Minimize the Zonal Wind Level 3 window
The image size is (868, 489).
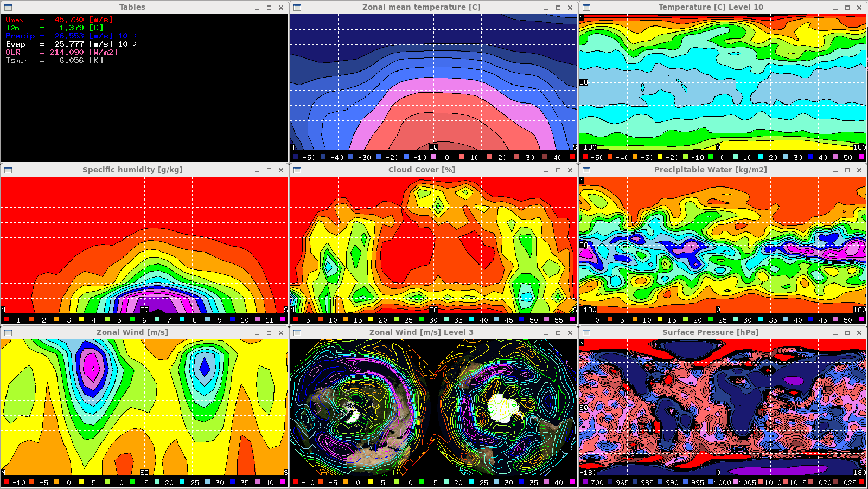point(546,333)
